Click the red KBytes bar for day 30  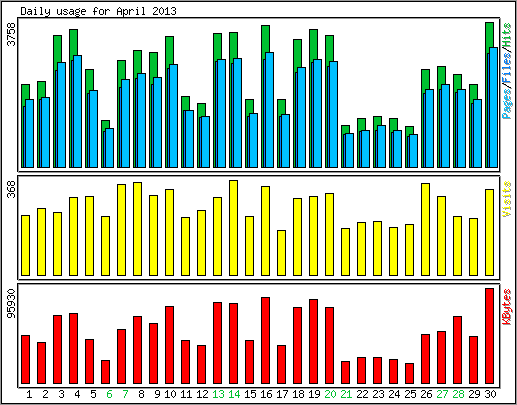490,336
